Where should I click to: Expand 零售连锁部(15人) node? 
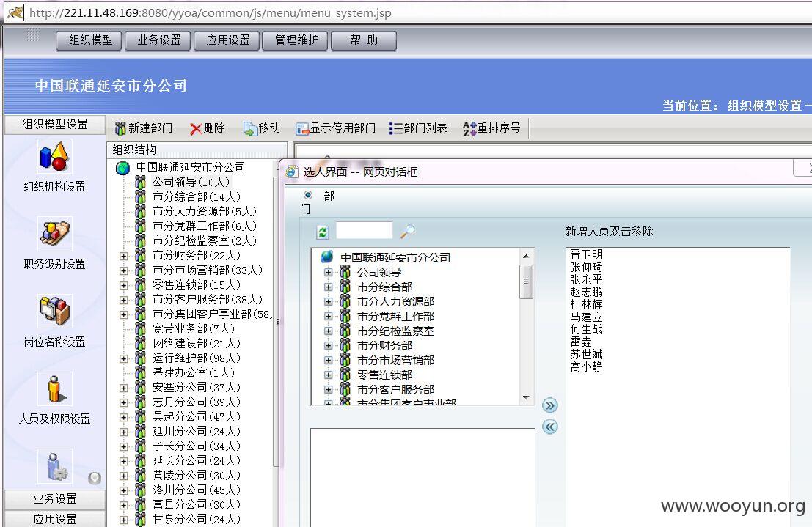coord(123,285)
